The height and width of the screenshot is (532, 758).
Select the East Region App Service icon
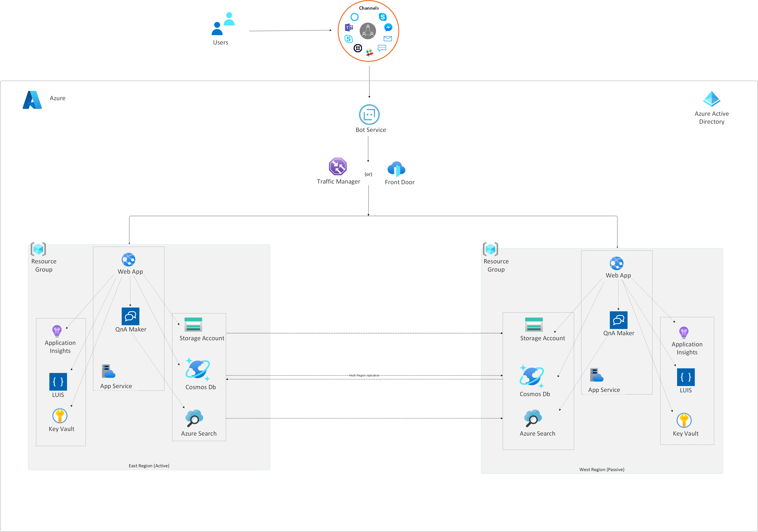point(108,371)
